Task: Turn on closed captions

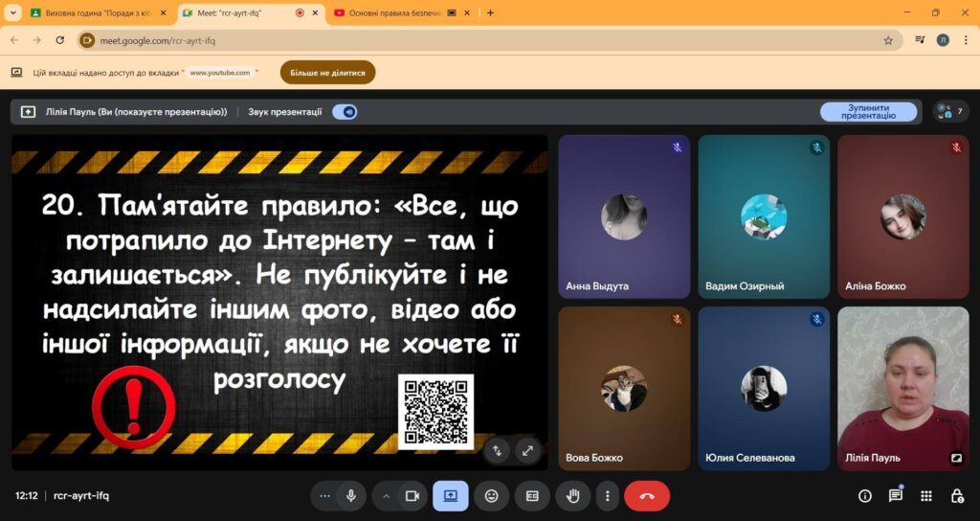Action: pyautogui.click(x=532, y=496)
